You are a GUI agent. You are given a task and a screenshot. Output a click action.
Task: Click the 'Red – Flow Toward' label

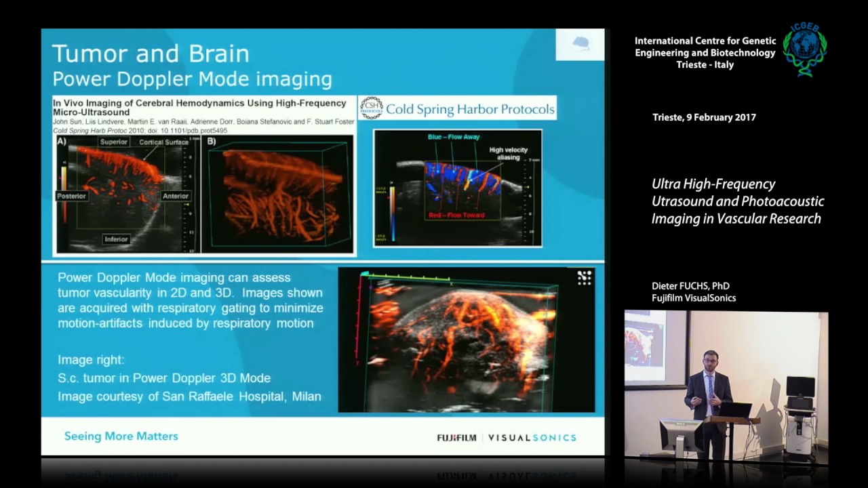(456, 215)
